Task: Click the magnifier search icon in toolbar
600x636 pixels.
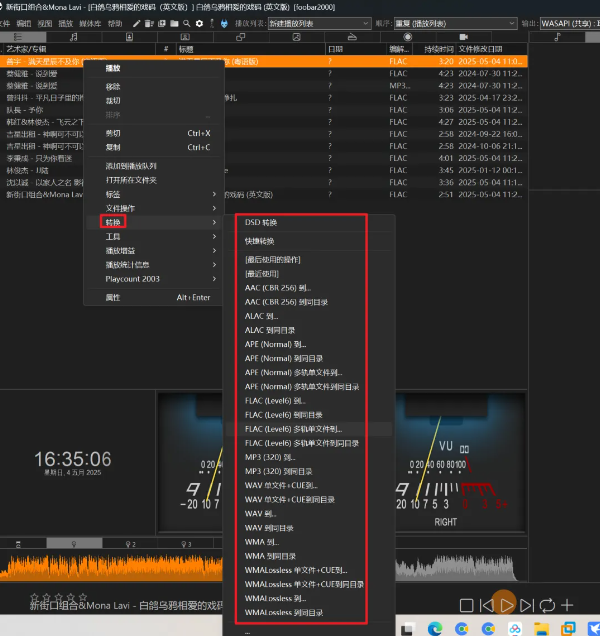Action: click(x=187, y=24)
